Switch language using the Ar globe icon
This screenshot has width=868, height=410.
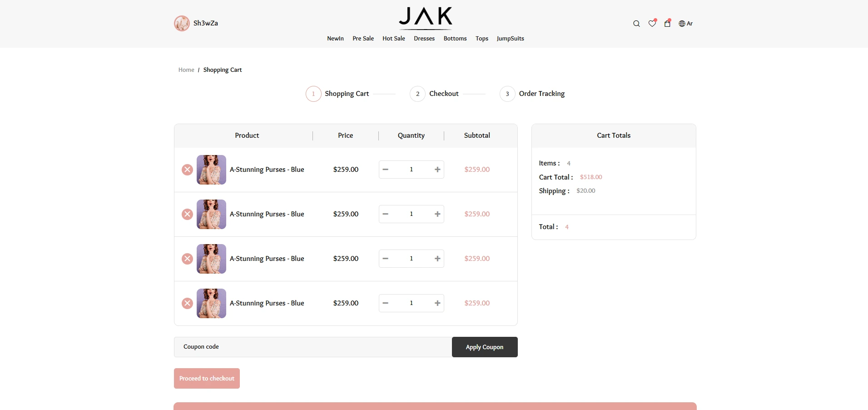coord(685,24)
